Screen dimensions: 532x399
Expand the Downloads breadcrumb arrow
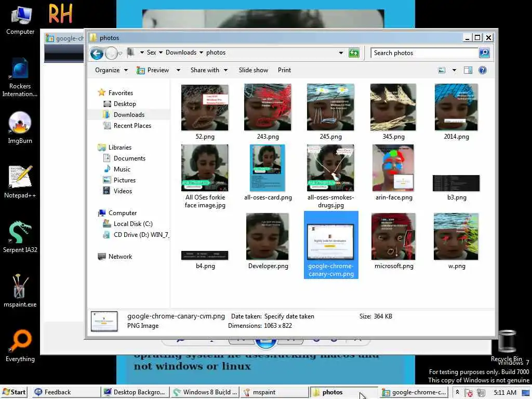point(201,52)
